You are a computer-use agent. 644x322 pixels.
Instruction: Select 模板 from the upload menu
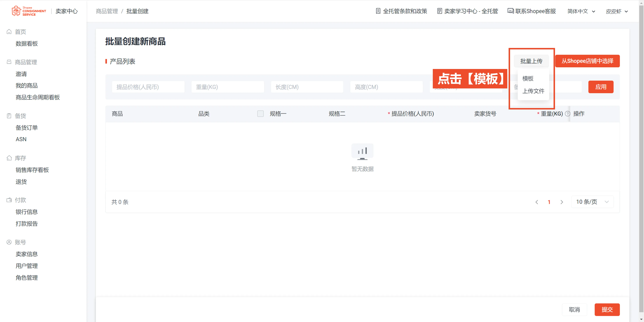pos(528,79)
